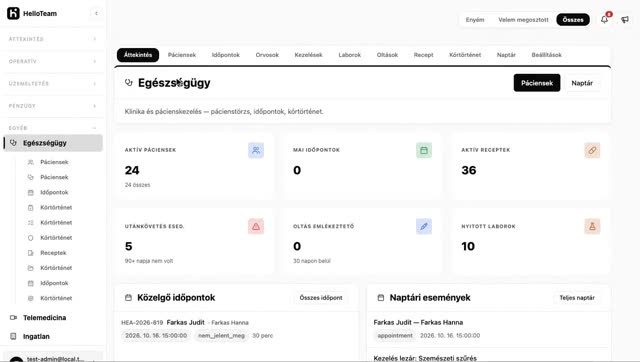Click the warning triangle icon on Utánkövetés card
This screenshot has width=640, height=362.
pos(256,226)
